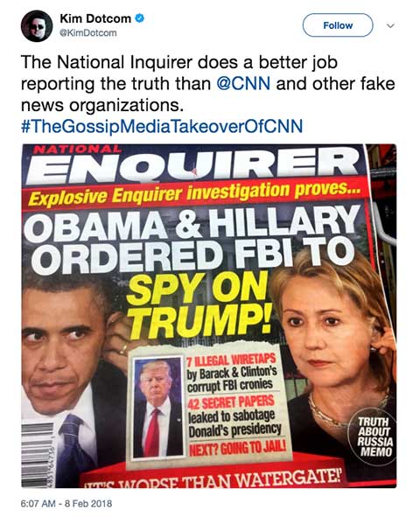The image size is (420, 517).
Task: Enlarge the attached Enquirer cover image
Action: click(209, 316)
